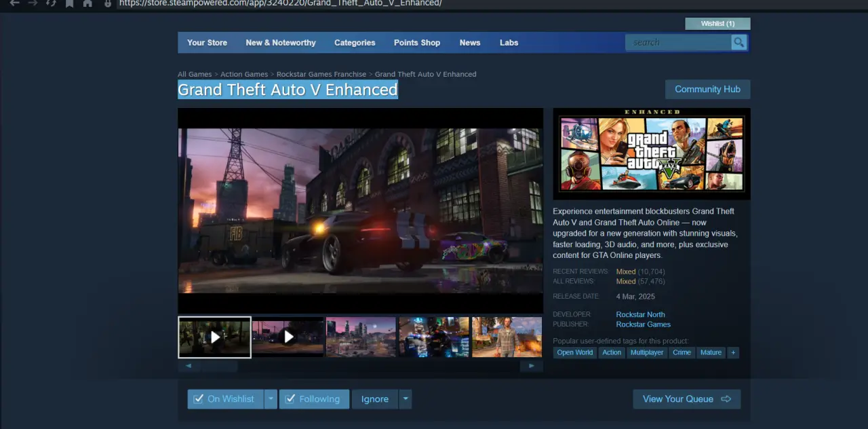Open the Community Hub
The height and width of the screenshot is (429, 868).
pos(707,89)
